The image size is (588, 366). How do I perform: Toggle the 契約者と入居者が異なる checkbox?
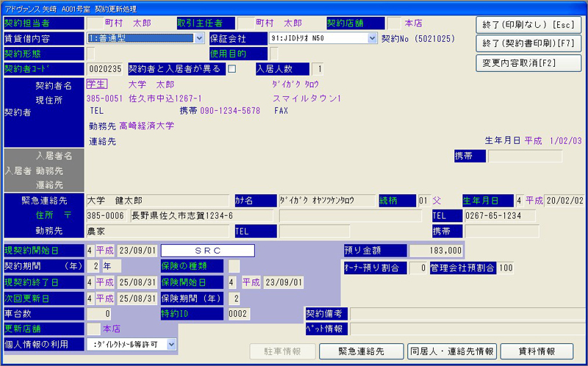point(232,69)
